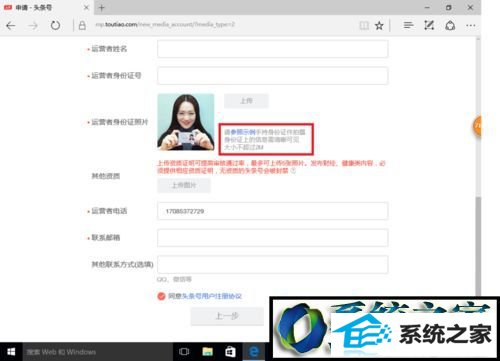
Task: Click the toutiao.com address bar URL
Action: pyautogui.click(x=165, y=24)
